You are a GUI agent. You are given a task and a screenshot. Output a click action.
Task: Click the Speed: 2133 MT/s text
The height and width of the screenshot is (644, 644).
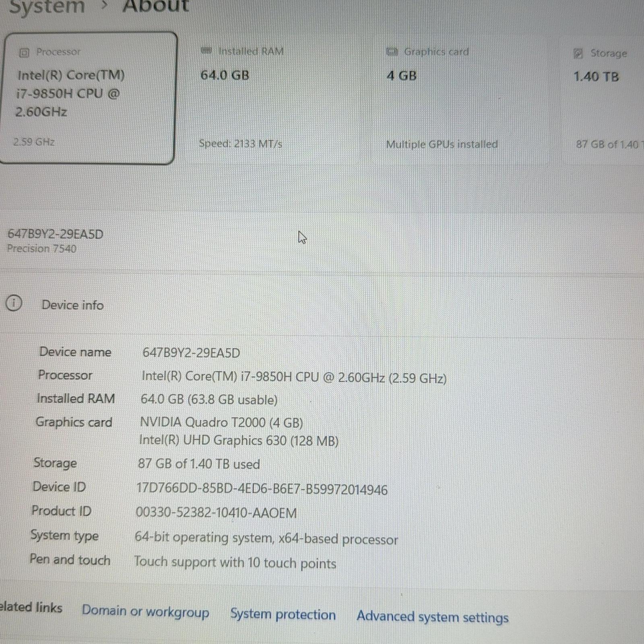(x=240, y=144)
